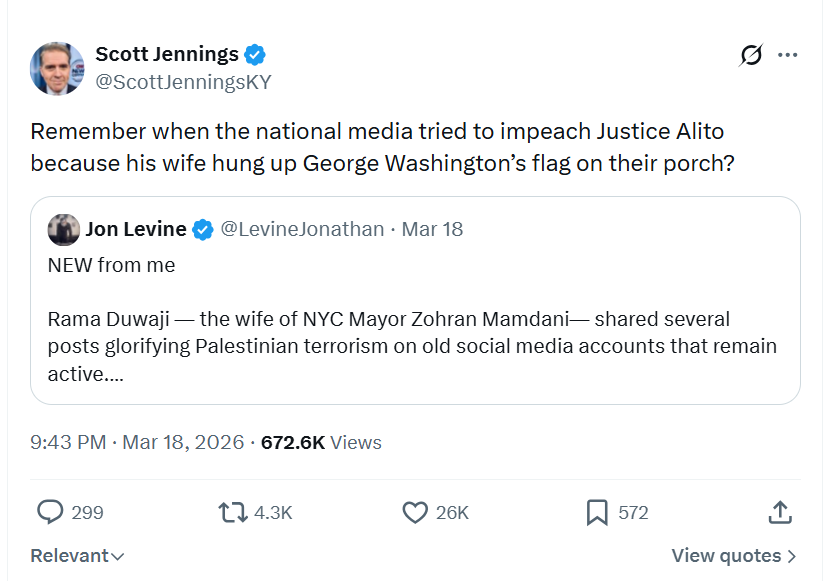Screen dimensions: 827x581
Task: Open Jon Levine's small avatar
Action: click(x=64, y=229)
